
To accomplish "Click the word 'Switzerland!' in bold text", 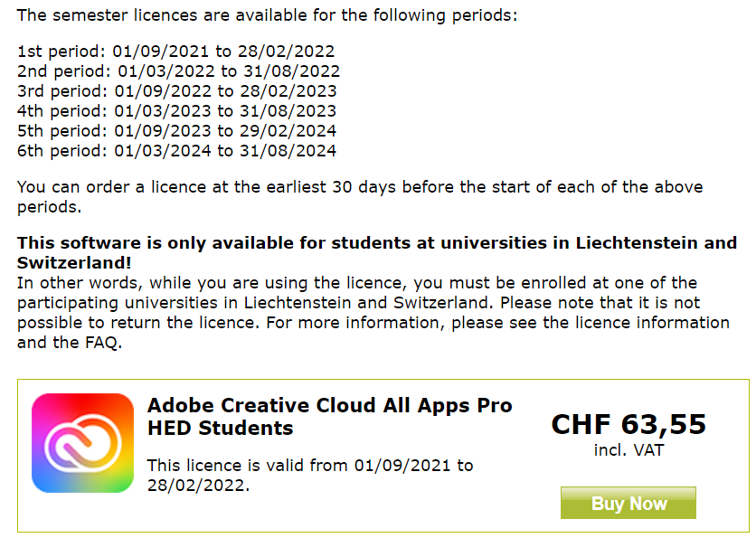I will coord(74,263).
